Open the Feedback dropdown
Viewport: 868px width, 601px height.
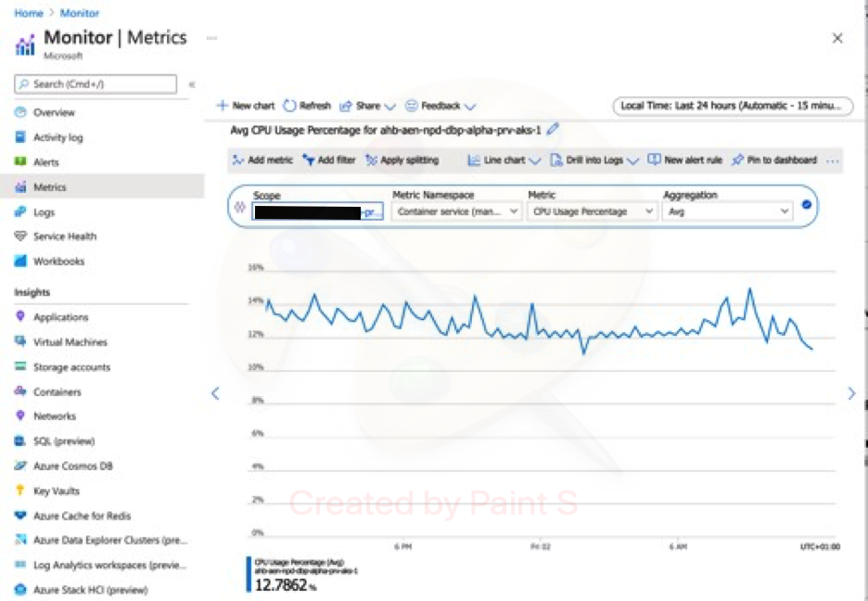point(440,106)
